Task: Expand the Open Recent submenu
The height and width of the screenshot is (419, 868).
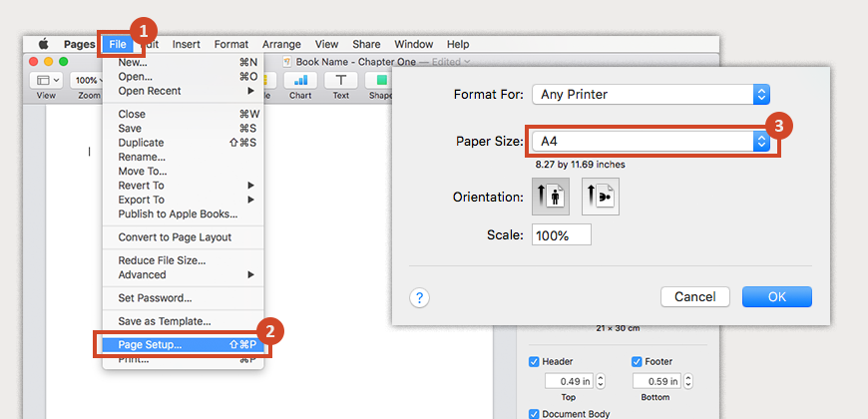Action: (x=184, y=91)
